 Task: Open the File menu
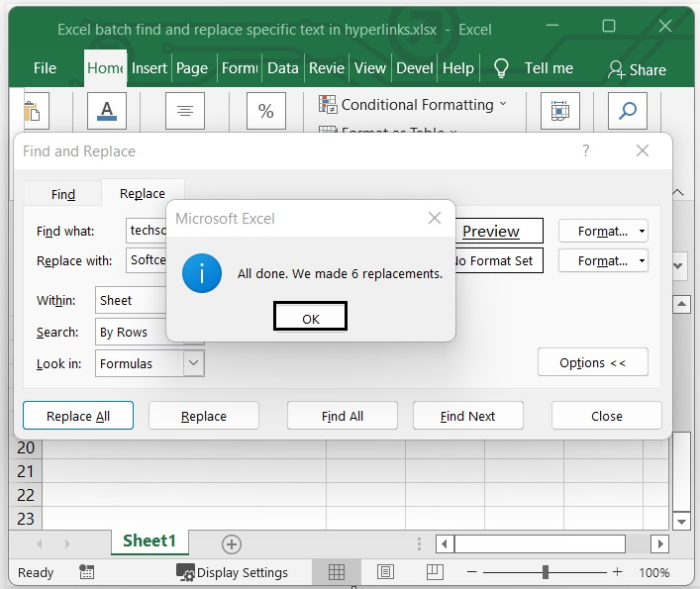pyautogui.click(x=45, y=68)
